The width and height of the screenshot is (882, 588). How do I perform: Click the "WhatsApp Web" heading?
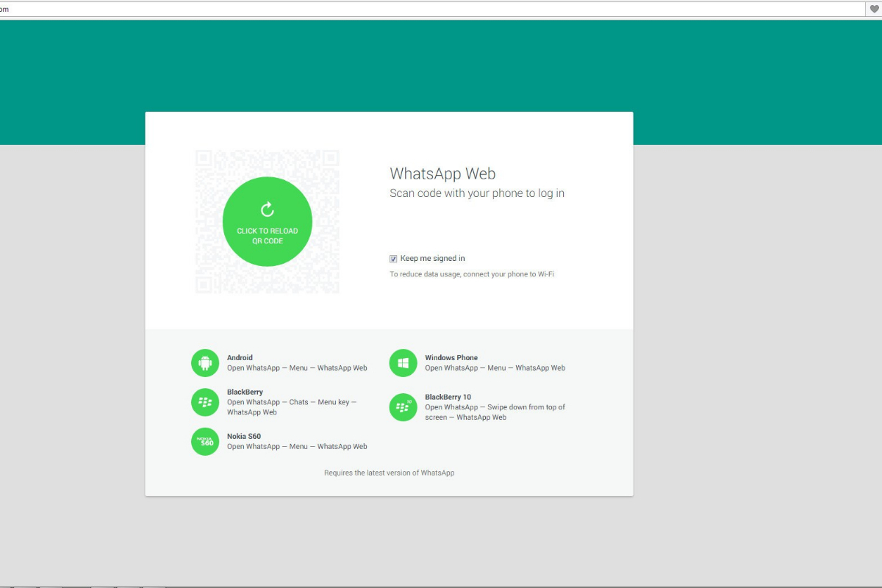[x=442, y=174]
